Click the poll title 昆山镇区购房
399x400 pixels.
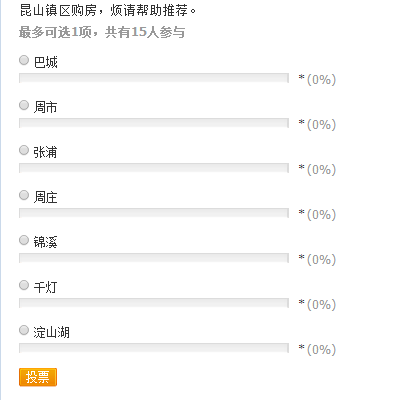point(58,11)
